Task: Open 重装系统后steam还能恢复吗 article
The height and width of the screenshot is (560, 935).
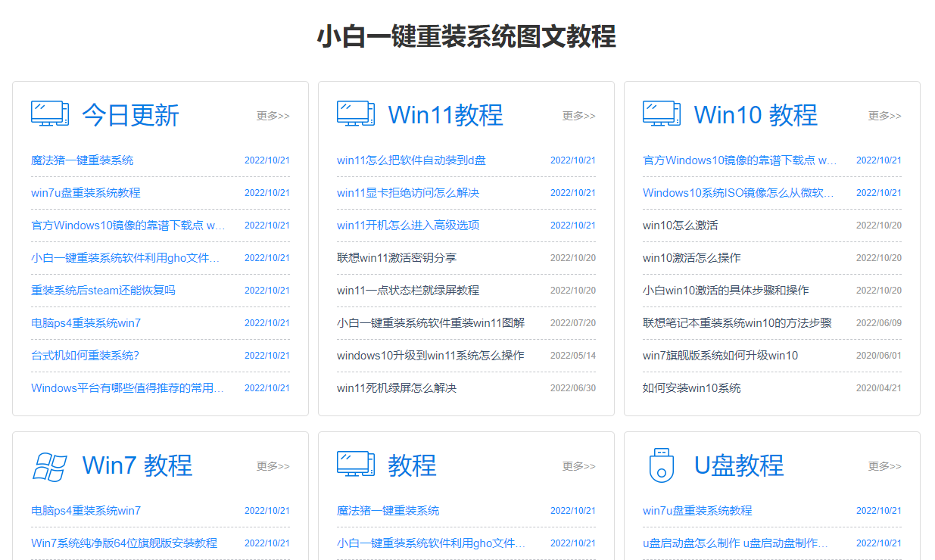Action: tap(103, 291)
